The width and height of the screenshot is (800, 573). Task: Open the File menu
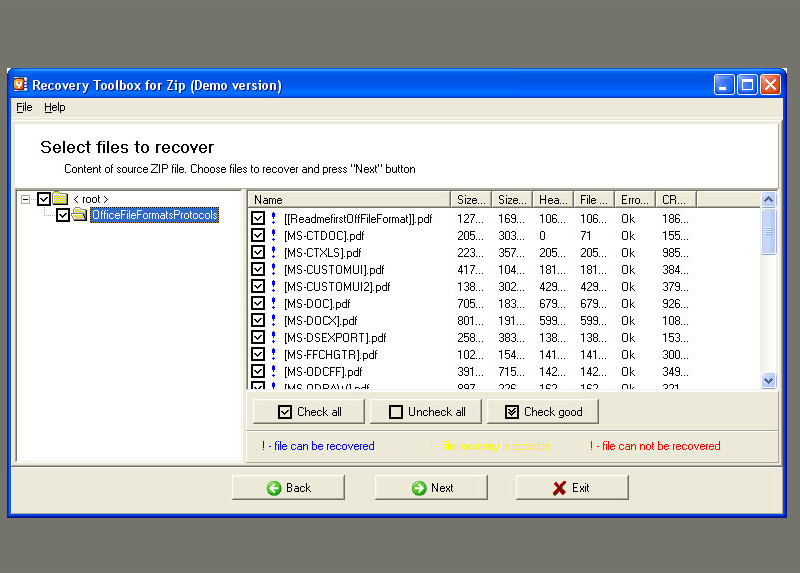24,107
